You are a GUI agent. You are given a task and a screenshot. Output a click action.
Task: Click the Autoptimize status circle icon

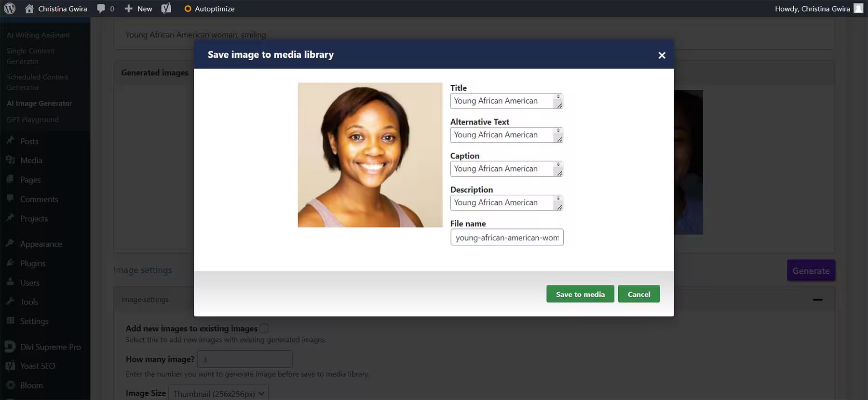(x=188, y=9)
